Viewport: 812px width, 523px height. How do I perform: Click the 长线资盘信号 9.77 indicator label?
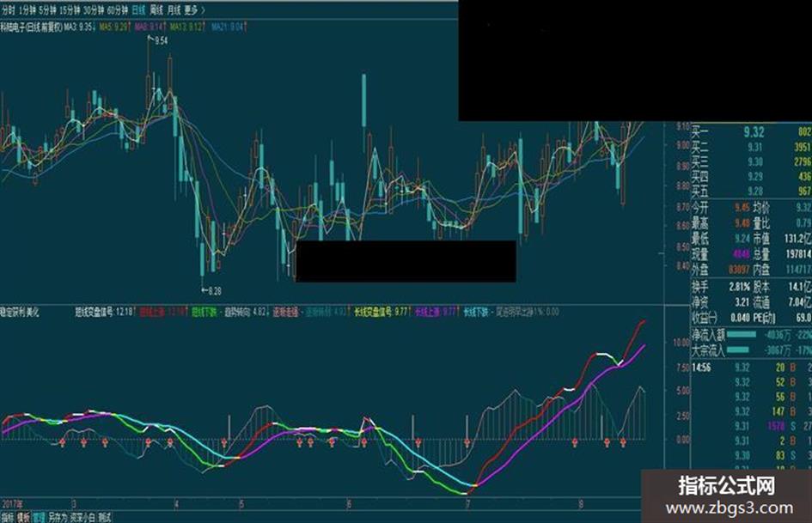pyautogui.click(x=382, y=312)
